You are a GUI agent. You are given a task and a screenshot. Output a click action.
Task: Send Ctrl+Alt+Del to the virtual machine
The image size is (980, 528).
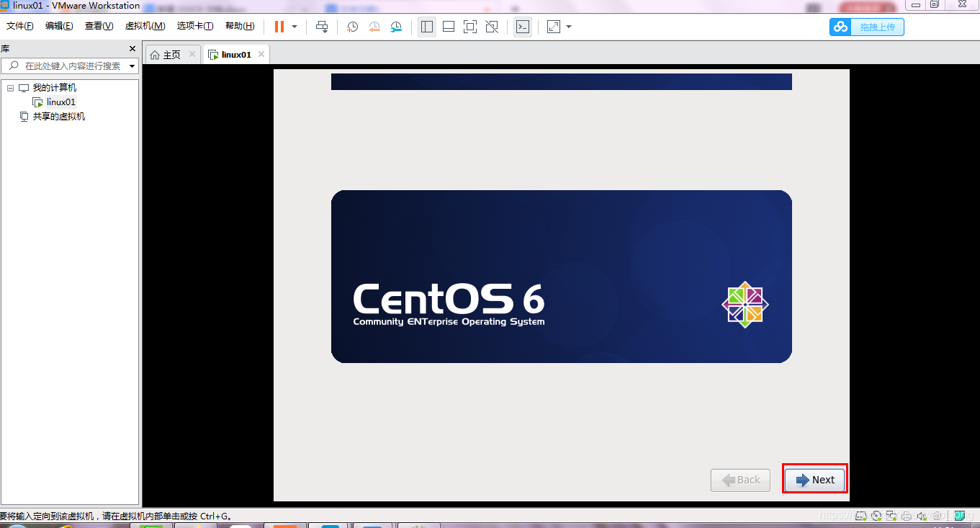(322, 27)
